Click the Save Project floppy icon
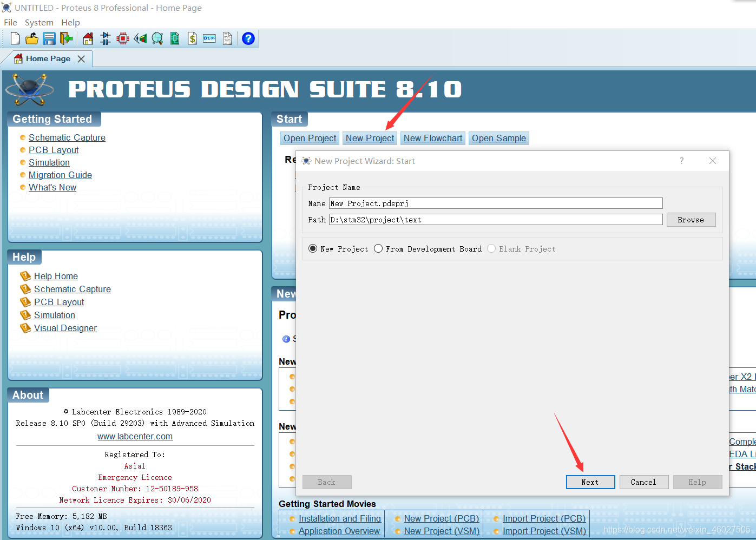Image resolution: width=756 pixels, height=540 pixels. coord(49,38)
